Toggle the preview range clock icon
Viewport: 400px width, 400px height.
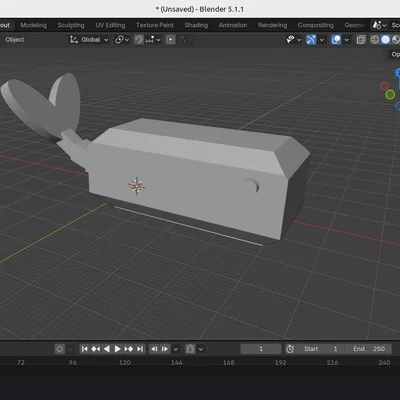pyautogui.click(x=290, y=349)
